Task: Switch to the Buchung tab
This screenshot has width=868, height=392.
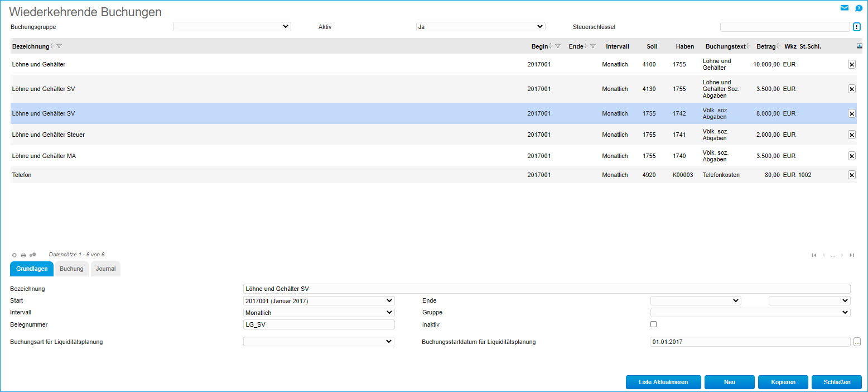Action: coord(71,269)
